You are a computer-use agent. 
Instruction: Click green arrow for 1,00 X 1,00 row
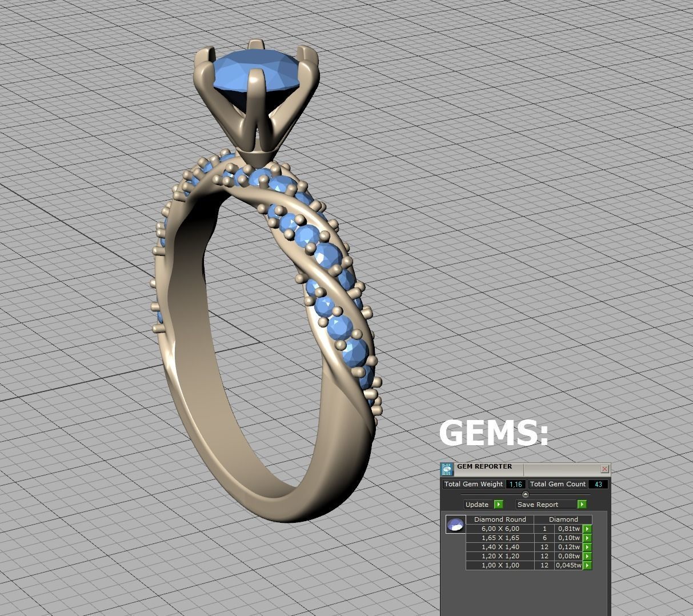(587, 566)
